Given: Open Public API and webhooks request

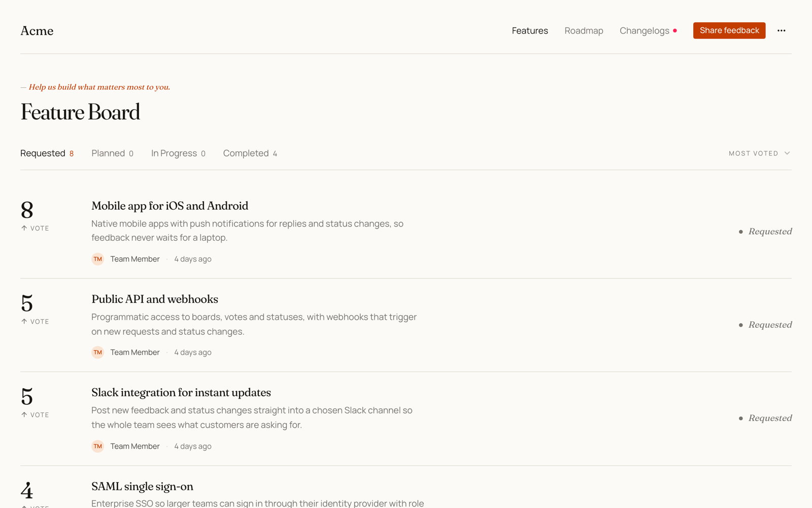Looking at the screenshot, I should [x=155, y=299].
